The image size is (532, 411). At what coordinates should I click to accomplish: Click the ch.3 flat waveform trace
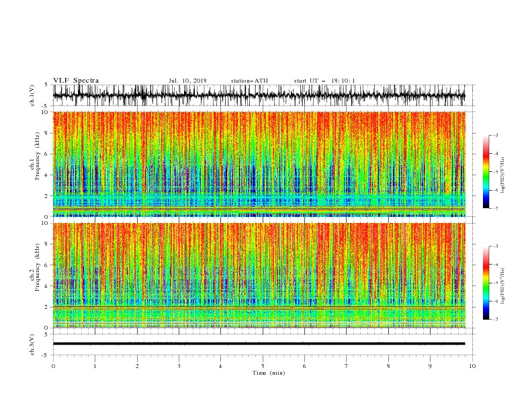tap(259, 344)
